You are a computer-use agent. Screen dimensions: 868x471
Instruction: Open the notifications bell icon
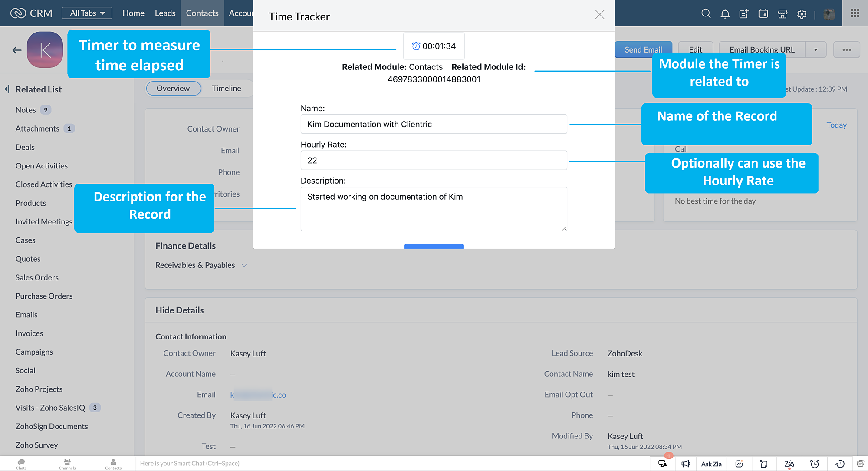[725, 14]
